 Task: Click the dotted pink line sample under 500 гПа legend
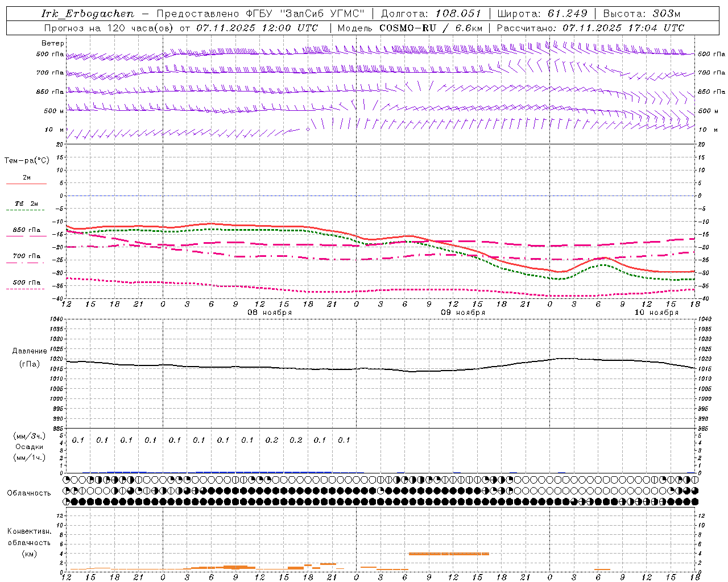pyautogui.click(x=26, y=289)
